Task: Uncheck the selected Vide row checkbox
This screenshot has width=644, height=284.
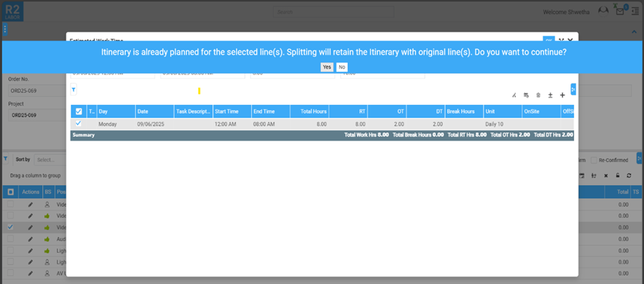Action: click(x=10, y=227)
